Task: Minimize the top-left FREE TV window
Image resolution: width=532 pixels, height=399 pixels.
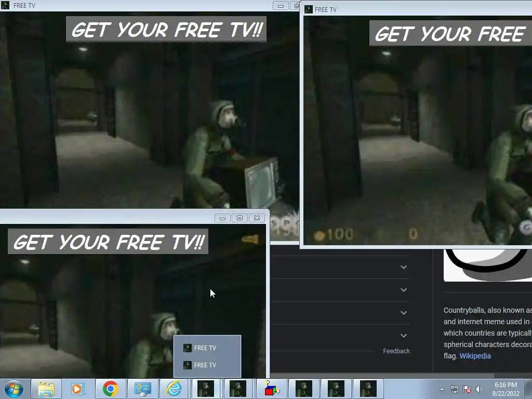Action: [281, 5]
